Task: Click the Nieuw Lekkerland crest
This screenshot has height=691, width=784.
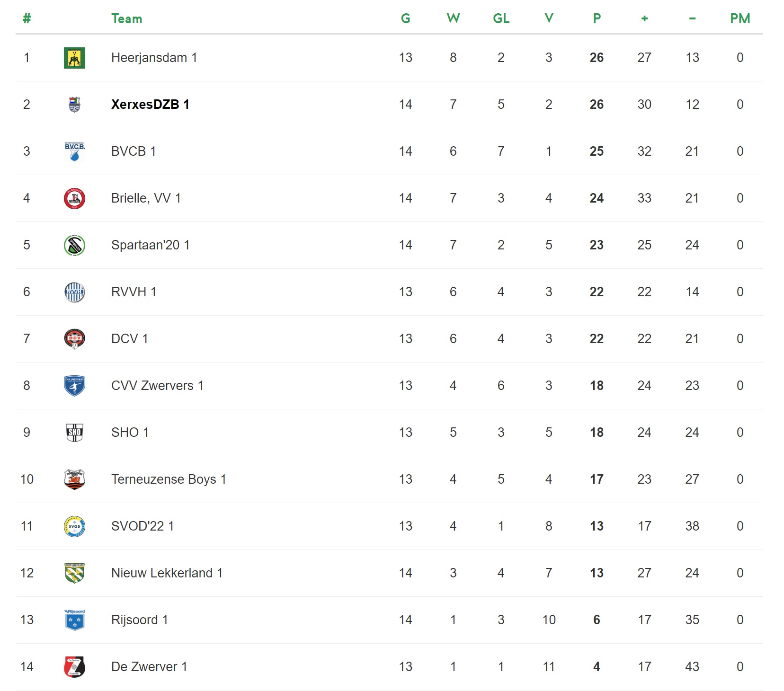Action: [x=74, y=573]
